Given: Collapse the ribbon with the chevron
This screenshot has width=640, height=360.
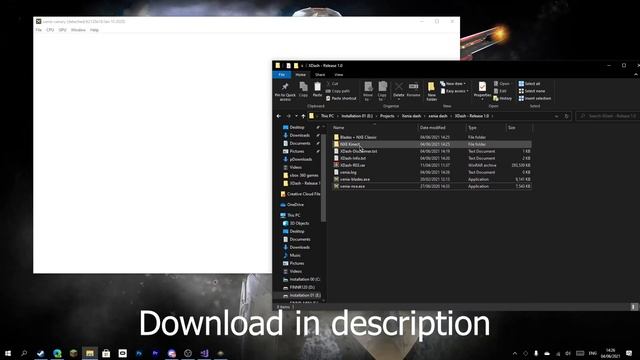Looking at the screenshot, I should [636, 75].
